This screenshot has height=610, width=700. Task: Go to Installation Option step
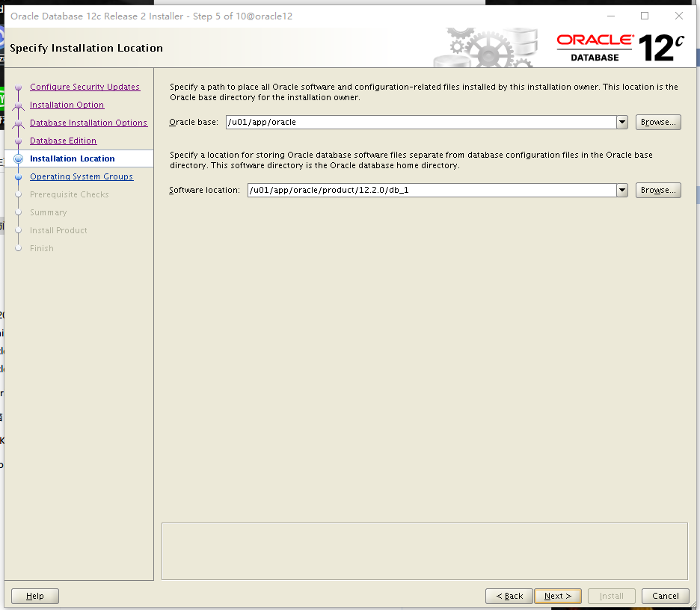[67, 105]
